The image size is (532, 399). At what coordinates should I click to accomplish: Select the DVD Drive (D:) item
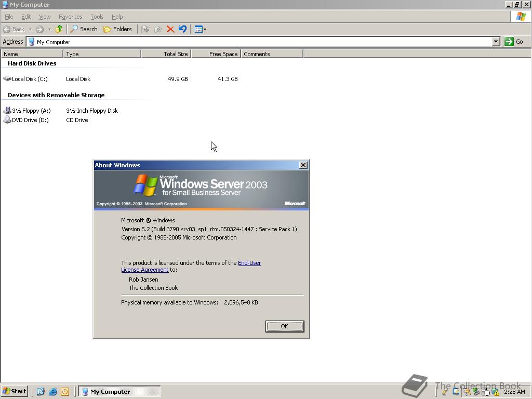pos(26,120)
